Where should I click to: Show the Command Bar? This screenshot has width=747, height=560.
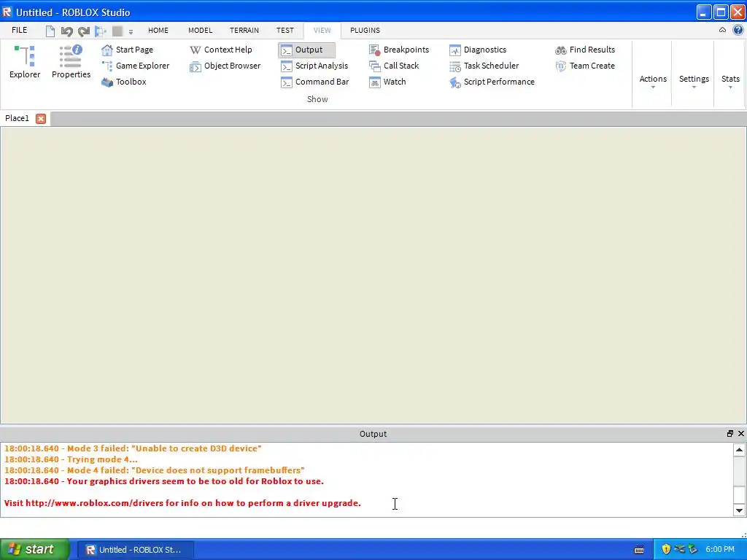(315, 82)
